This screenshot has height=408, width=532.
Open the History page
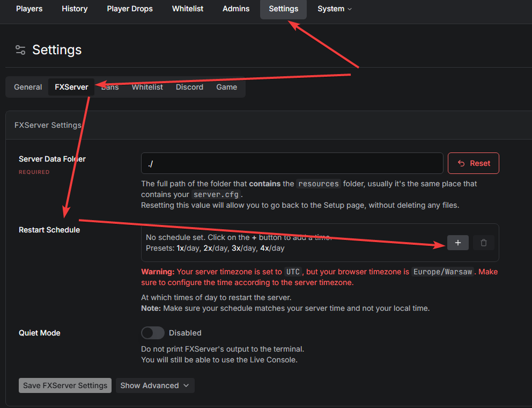pyautogui.click(x=75, y=9)
